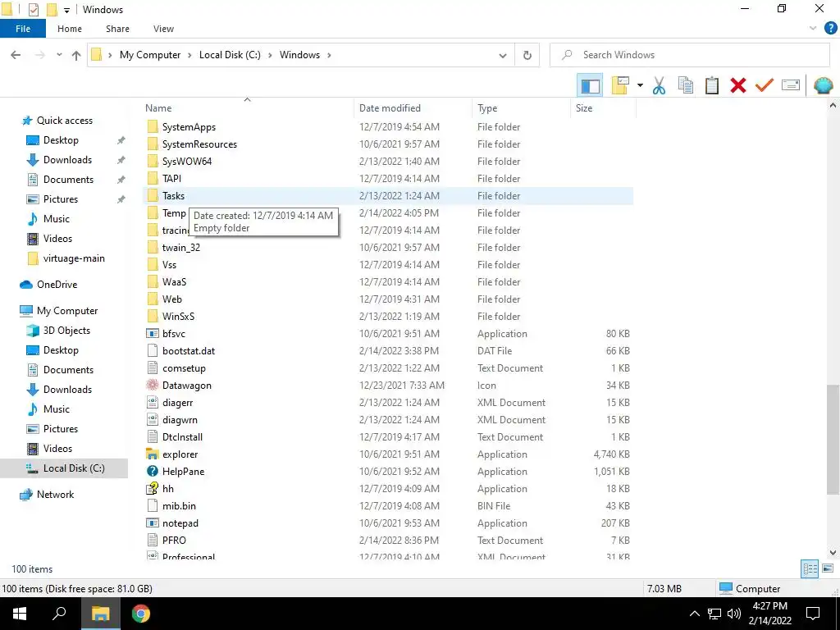The width and height of the screenshot is (840, 630).
Task: Open the blue Help question mark
Action: pyautogui.click(x=830, y=29)
